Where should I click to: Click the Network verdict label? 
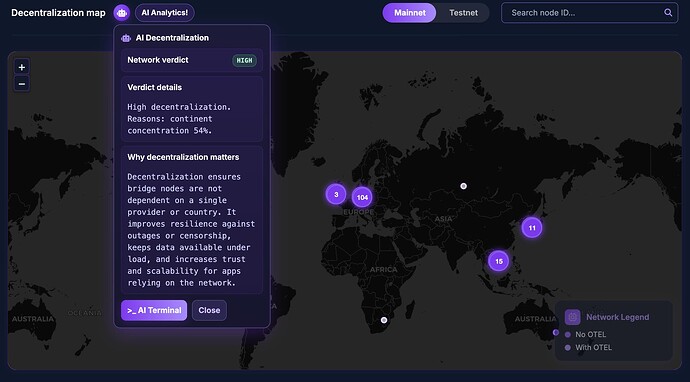[x=158, y=60]
